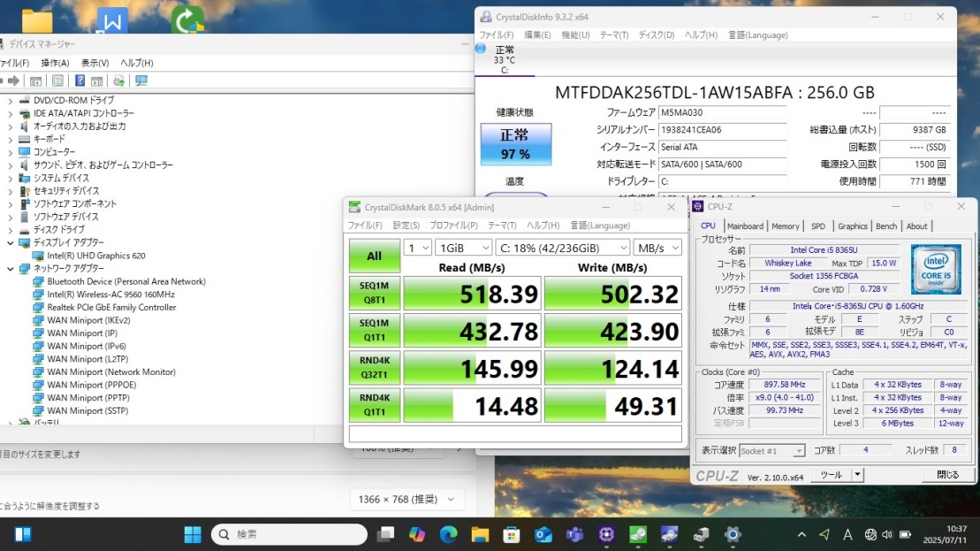Open the Socket #1 dropdown in CPU-Z

771,450
